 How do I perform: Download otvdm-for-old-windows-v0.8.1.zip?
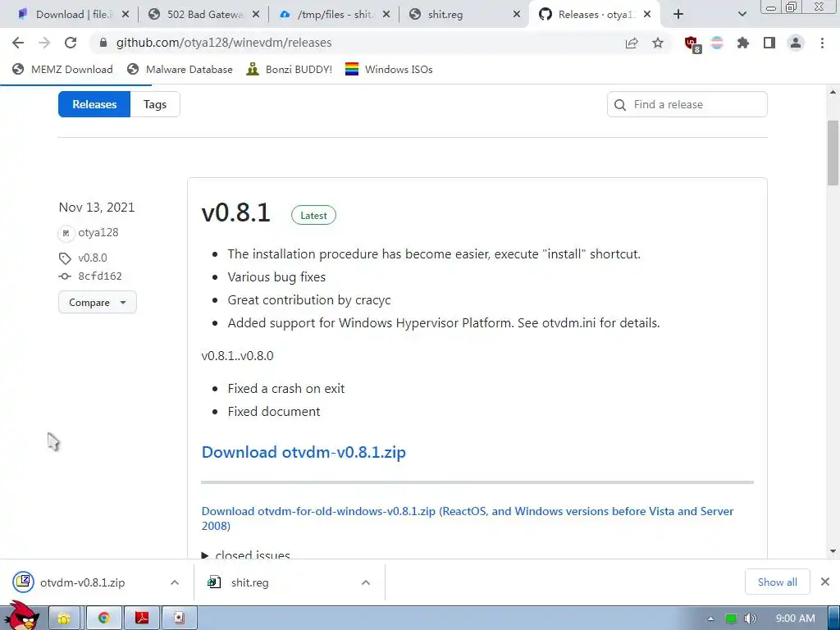point(467,518)
